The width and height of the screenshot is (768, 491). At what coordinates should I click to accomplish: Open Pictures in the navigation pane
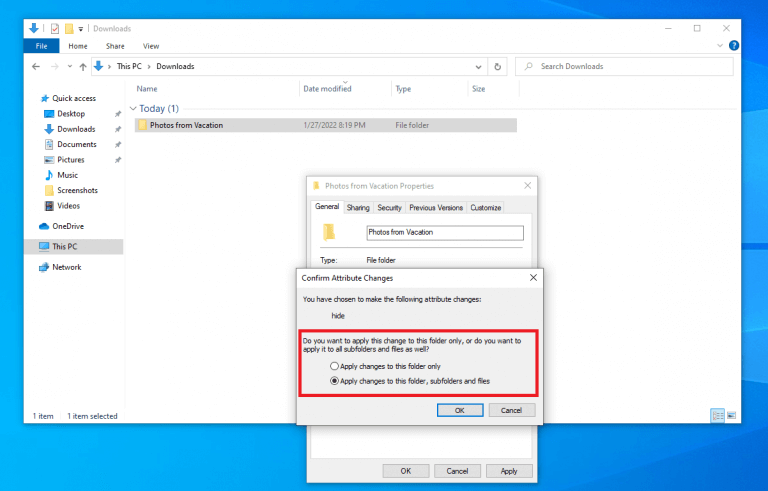coord(71,160)
